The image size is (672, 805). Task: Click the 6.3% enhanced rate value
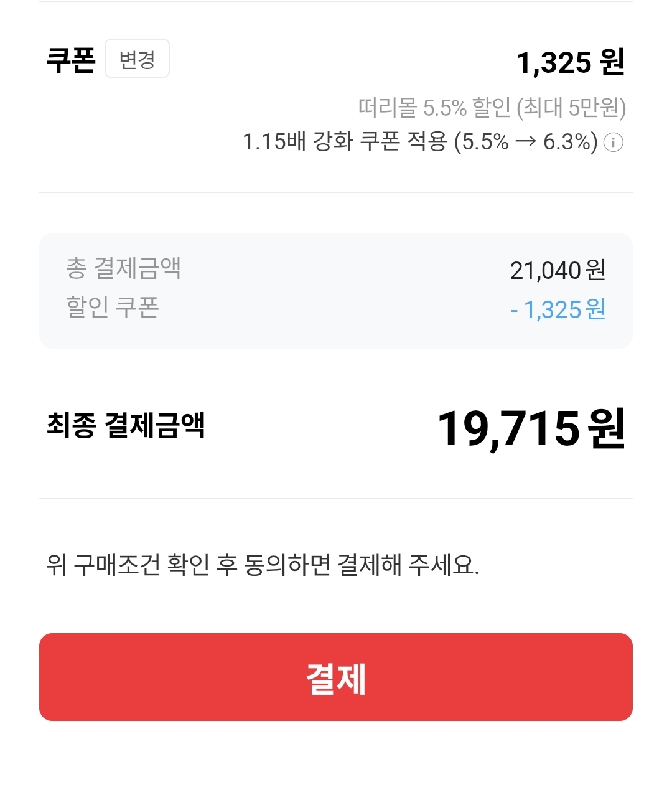[566, 142]
